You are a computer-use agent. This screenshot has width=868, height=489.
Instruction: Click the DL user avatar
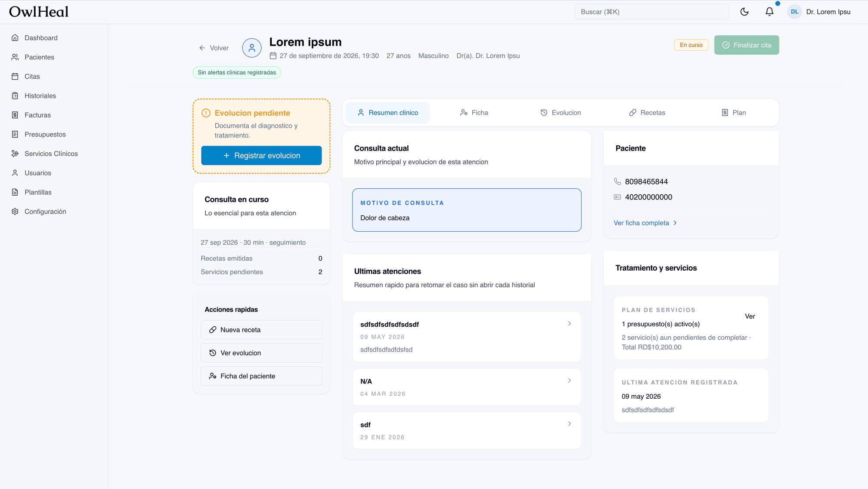(x=795, y=12)
